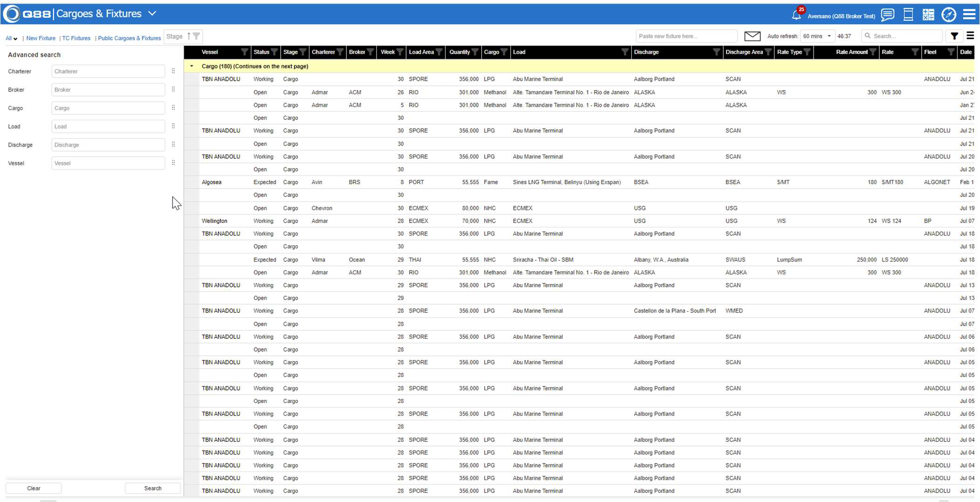This screenshot has height=502, width=980.
Task: Click the Rate column header filter icon
Action: click(x=915, y=52)
